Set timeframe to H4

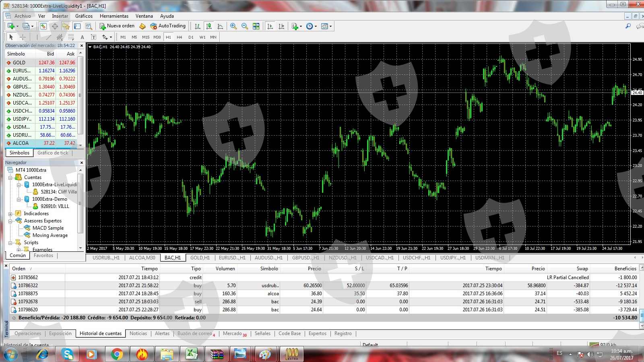pos(180,37)
